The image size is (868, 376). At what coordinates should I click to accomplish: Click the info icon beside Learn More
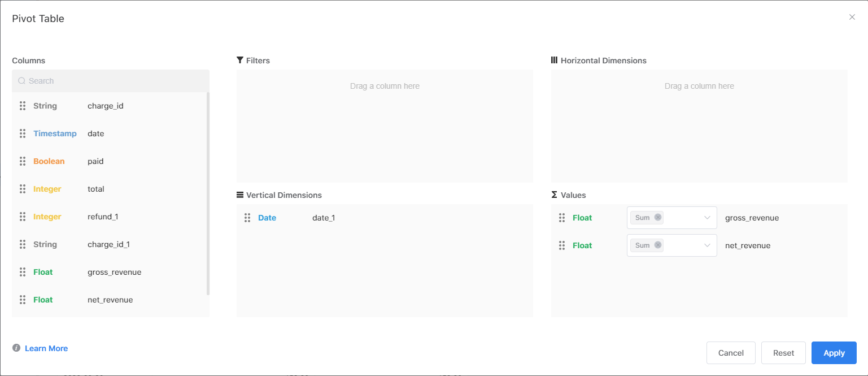tap(16, 348)
